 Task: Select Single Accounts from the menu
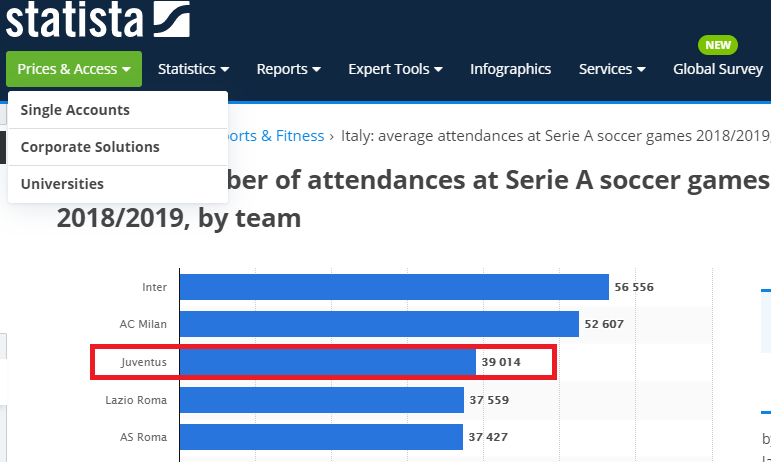click(x=75, y=110)
